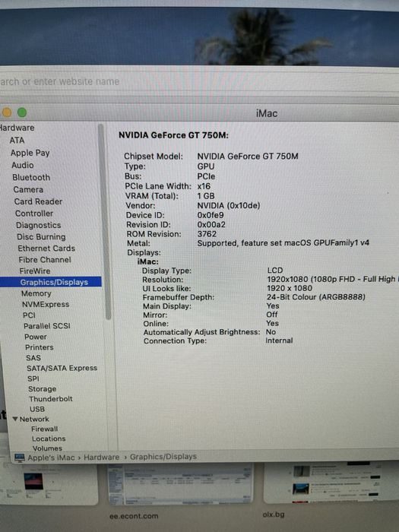Click the Connection Type value Internal
Image resolution: width=399 pixels, height=532 pixels.
pyautogui.click(x=279, y=340)
